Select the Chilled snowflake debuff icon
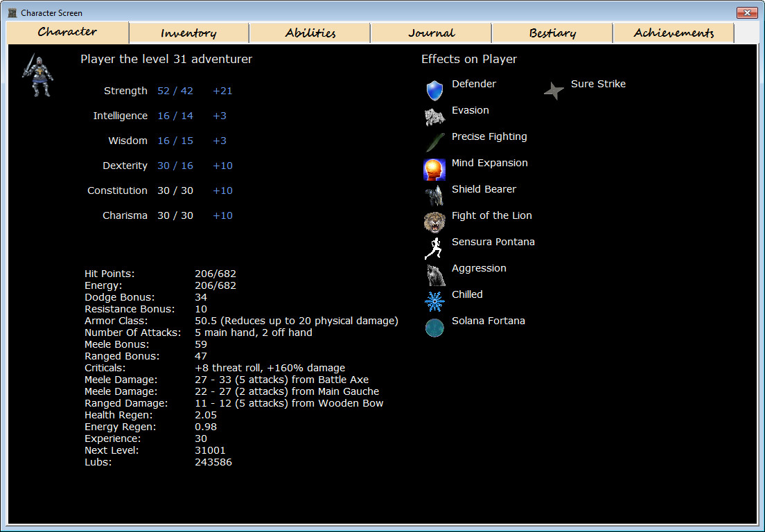The image size is (765, 532). (434, 299)
